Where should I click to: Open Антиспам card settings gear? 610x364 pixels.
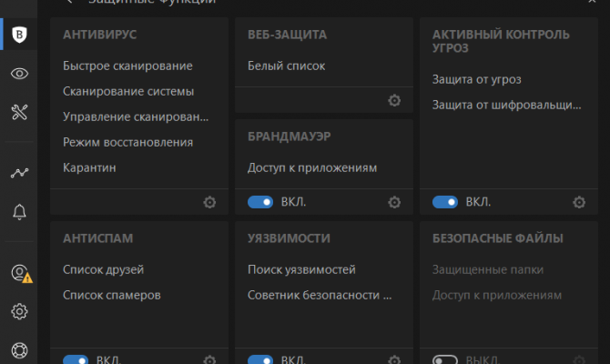pyautogui.click(x=209, y=360)
